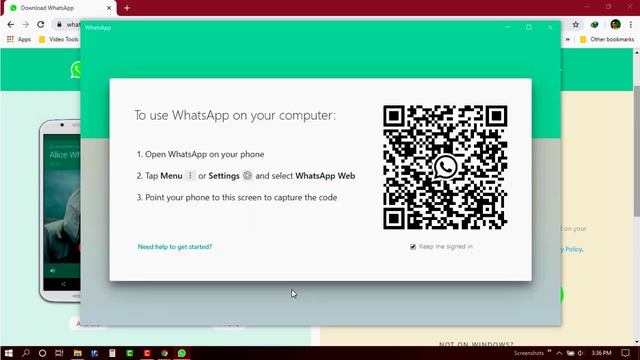Viewport: 640px width, 360px height.
Task: Click the 3:36 PM taskbar clock
Action: [x=602, y=353]
